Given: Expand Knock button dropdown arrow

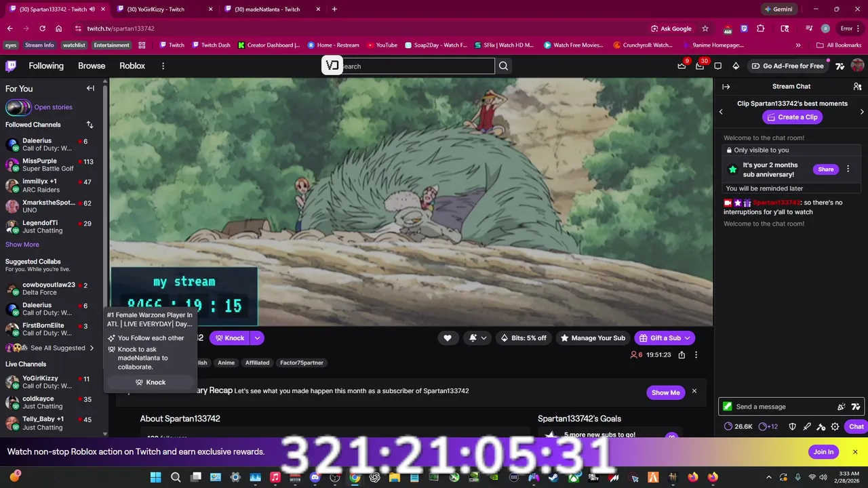Looking at the screenshot, I should [257, 338].
